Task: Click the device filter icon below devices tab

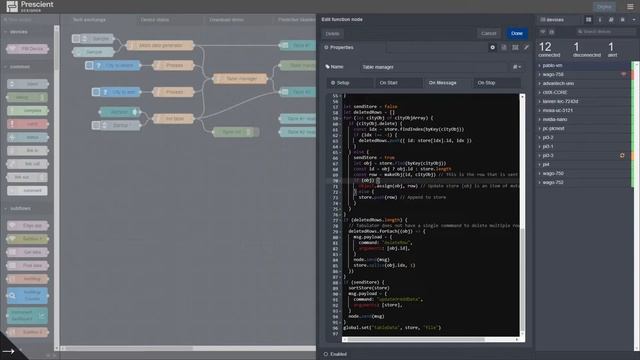Action: click(x=543, y=32)
